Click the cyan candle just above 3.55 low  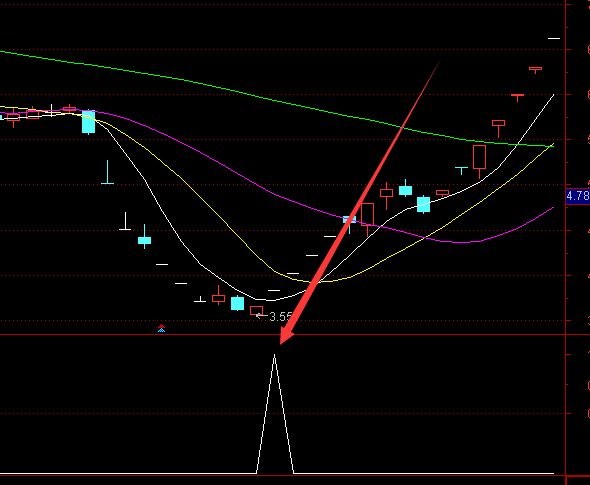point(237,303)
